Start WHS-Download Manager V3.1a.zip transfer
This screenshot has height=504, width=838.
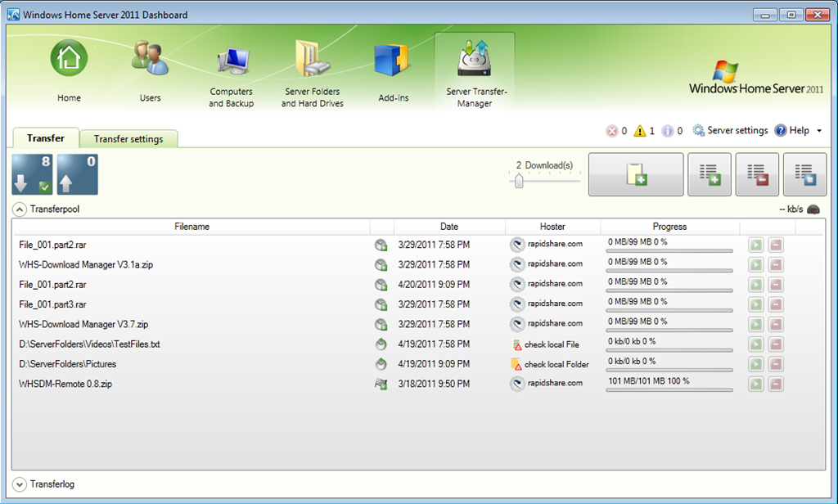(x=755, y=265)
